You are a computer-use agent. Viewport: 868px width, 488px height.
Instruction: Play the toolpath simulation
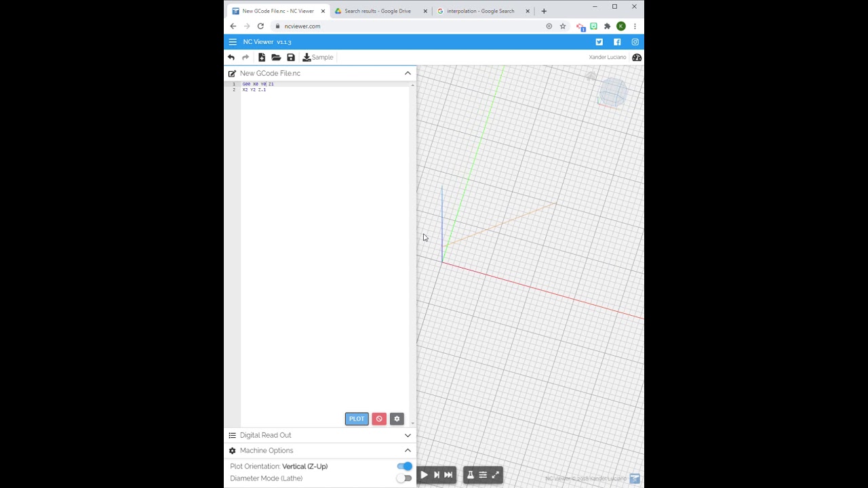click(x=424, y=475)
